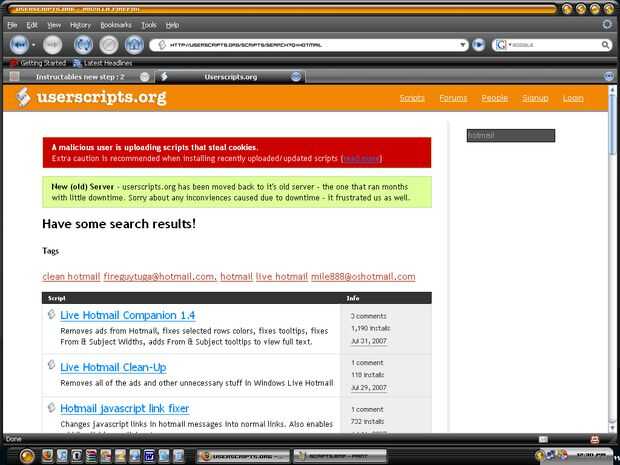Click the Jul 31, 2007 date
Screen dimensions: 620x465
pyautogui.click(x=369, y=341)
